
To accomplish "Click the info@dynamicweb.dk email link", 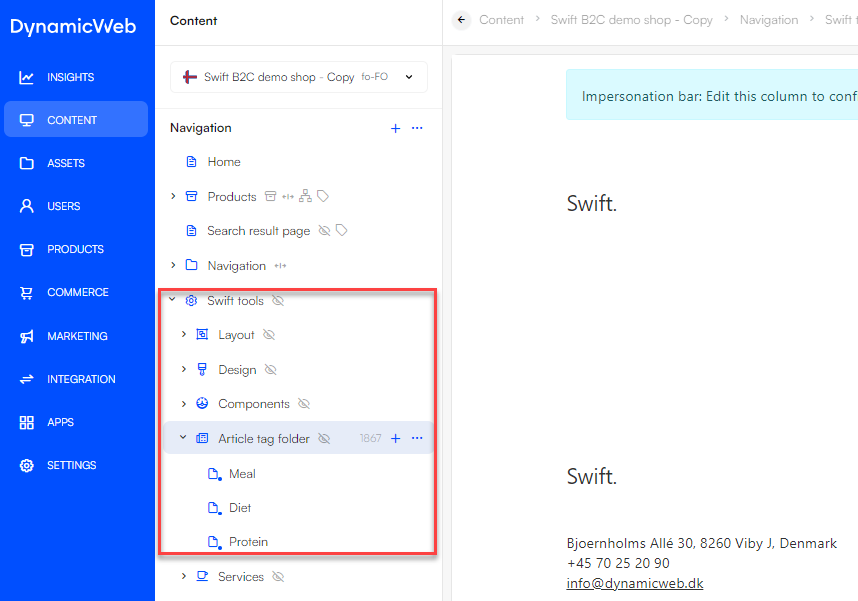I will [634, 583].
